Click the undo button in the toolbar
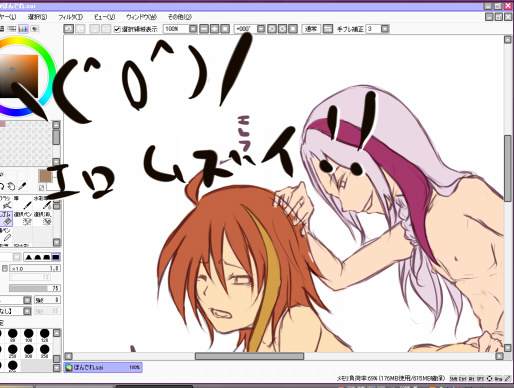This screenshot has width=514, height=388. (x=69, y=29)
